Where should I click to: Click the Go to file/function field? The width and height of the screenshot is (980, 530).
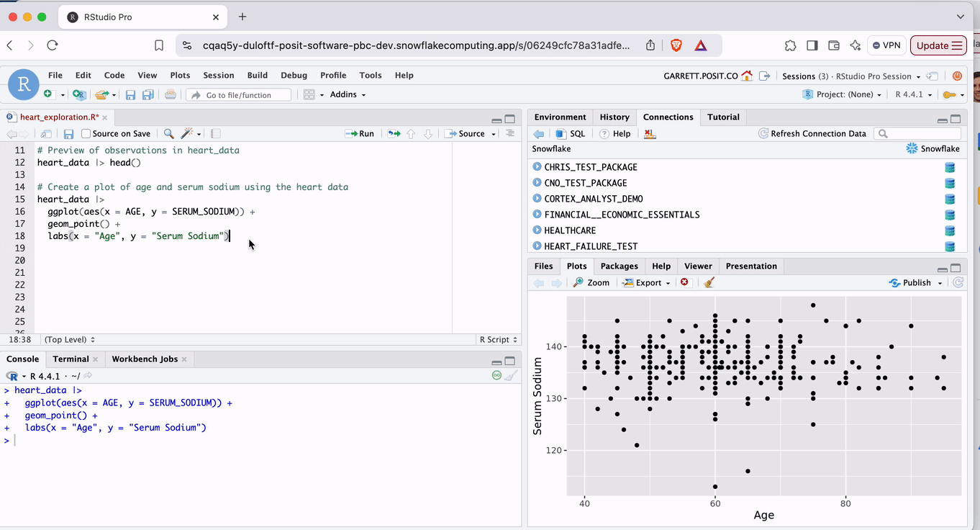[x=238, y=95]
